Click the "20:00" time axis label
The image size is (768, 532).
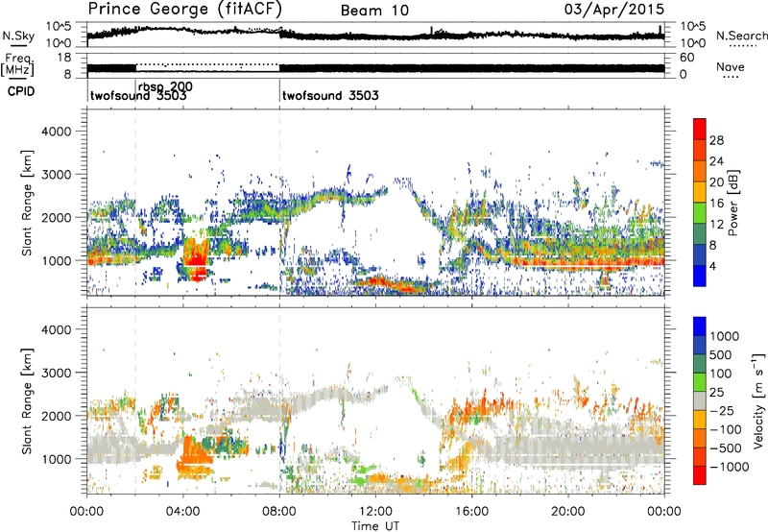coord(568,512)
